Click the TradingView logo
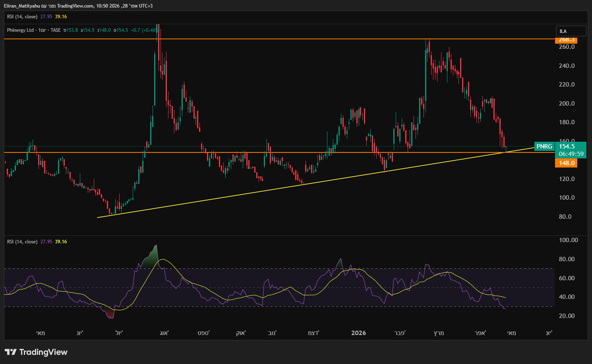Image resolution: width=592 pixels, height=364 pixels. [36, 352]
